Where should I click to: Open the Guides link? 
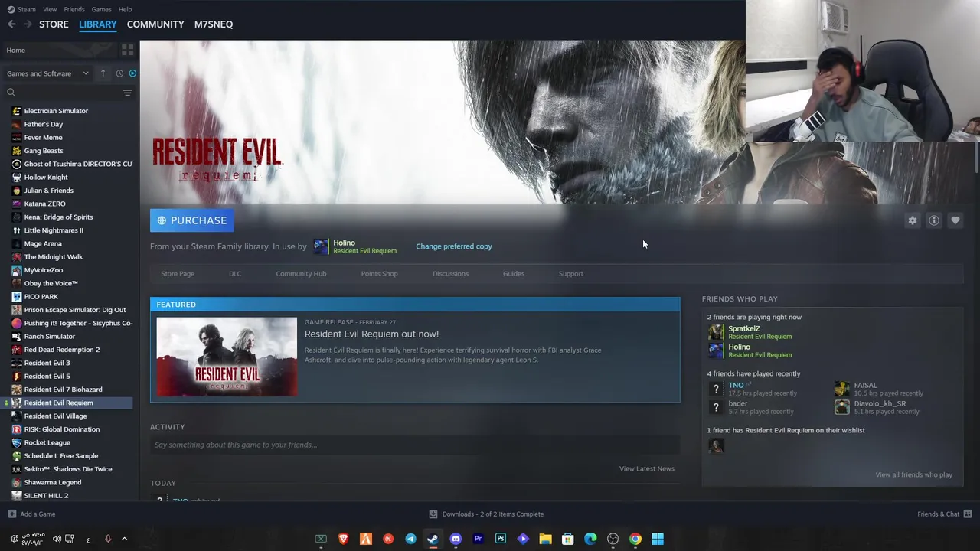click(x=514, y=274)
